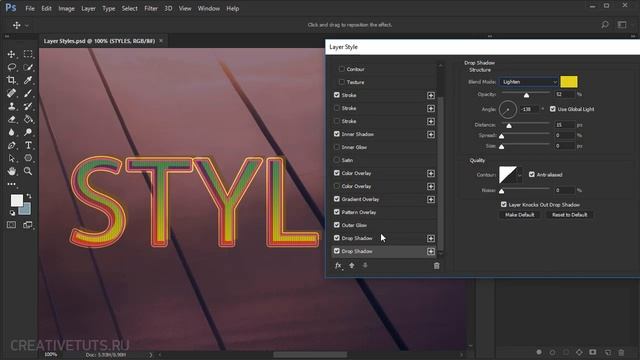Toggle the Use Global Light checkbox
The image size is (640, 360).
553,109
